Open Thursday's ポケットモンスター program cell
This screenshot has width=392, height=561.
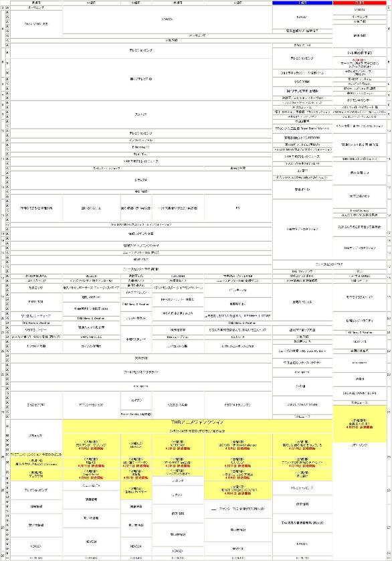click(x=178, y=288)
